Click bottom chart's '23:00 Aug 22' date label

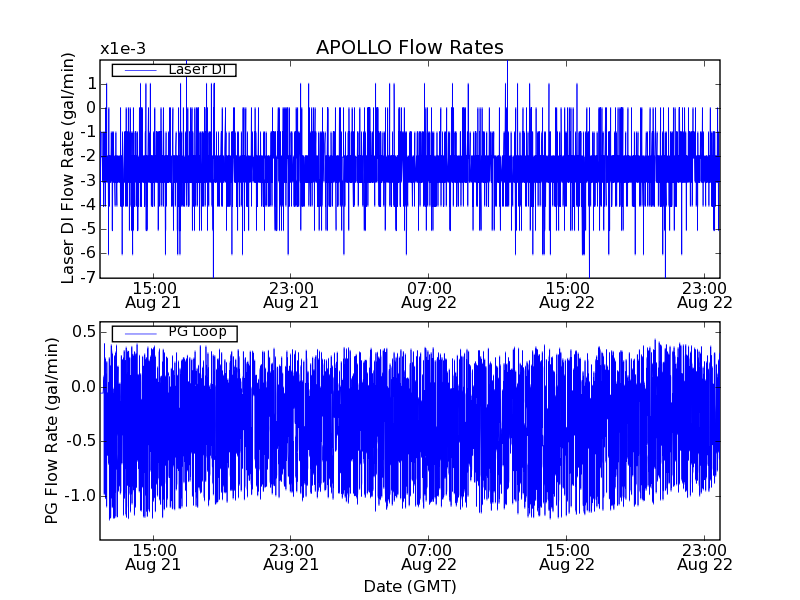click(x=705, y=557)
